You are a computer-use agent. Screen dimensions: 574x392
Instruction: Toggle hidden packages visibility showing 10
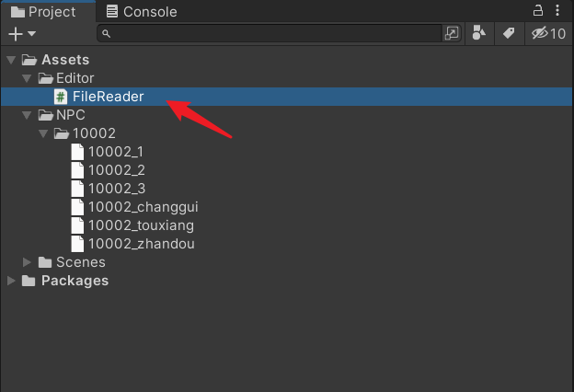pyautogui.click(x=548, y=33)
